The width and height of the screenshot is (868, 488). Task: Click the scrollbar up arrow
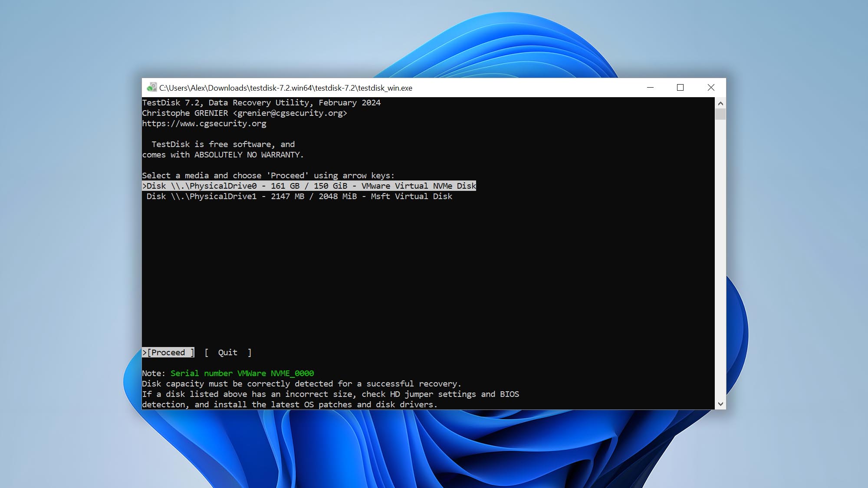point(720,103)
